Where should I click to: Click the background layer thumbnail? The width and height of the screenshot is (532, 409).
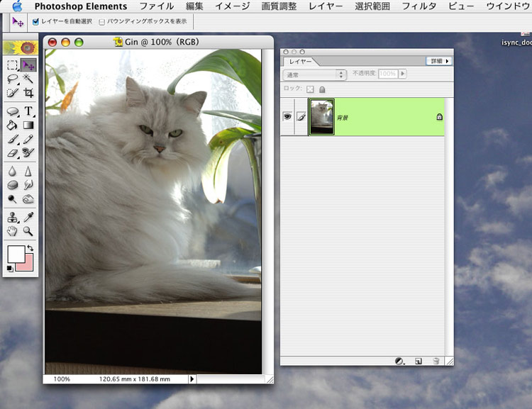pyautogui.click(x=322, y=117)
